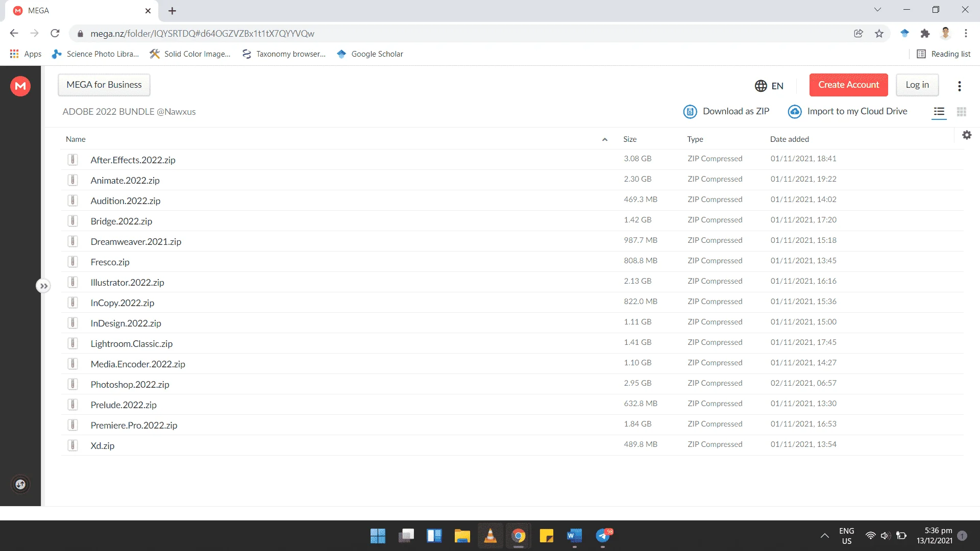Select InCopy.2022.zip file name
980x551 pixels.
[x=122, y=303]
